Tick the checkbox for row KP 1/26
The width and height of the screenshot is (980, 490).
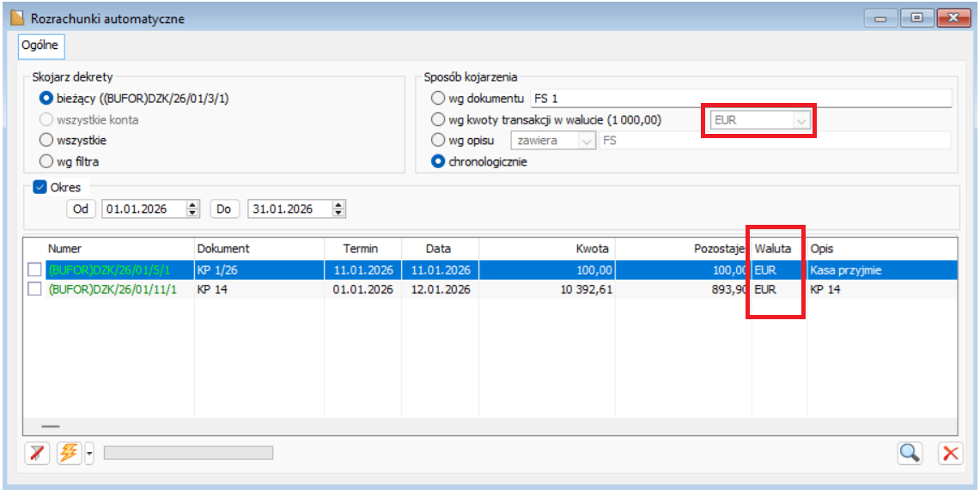(x=35, y=269)
